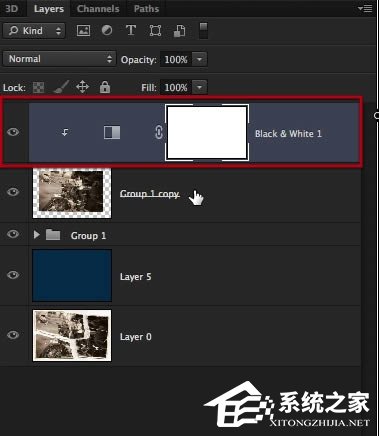The width and height of the screenshot is (379, 436).
Task: Click mask link chain on Black & White 1
Action: pos(159,132)
